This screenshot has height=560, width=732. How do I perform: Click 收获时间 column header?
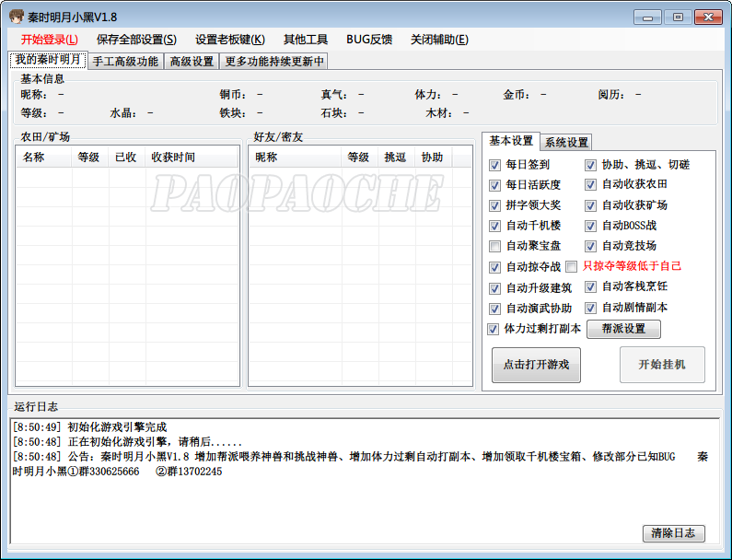[x=192, y=157]
